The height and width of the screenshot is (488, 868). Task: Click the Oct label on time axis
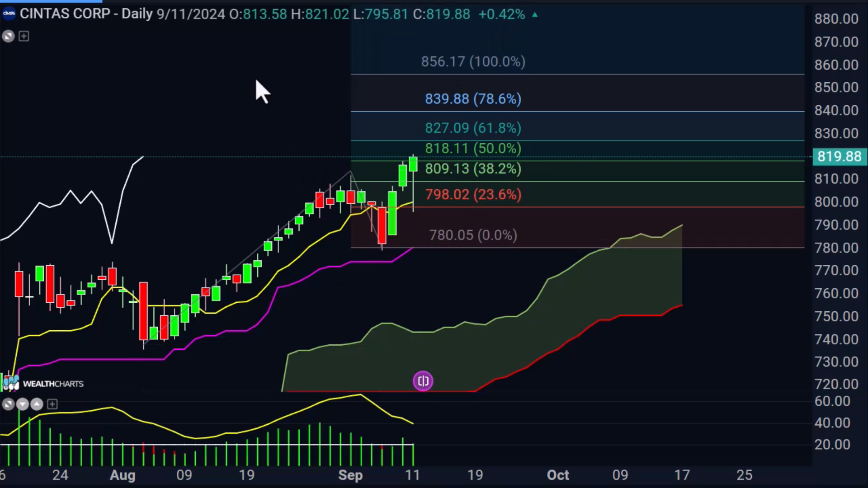(558, 475)
